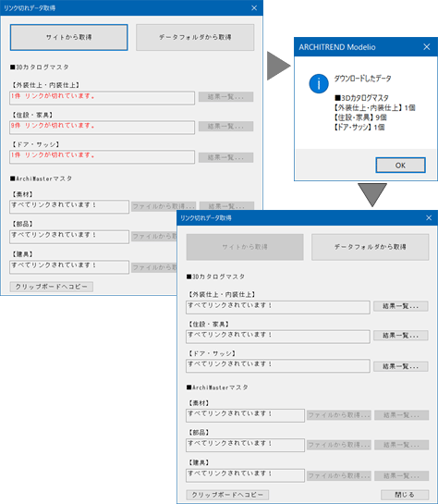
Task: Open 結果一覧 for 外装仕上・内装仕上 in lower dialog
Action: [x=401, y=306]
